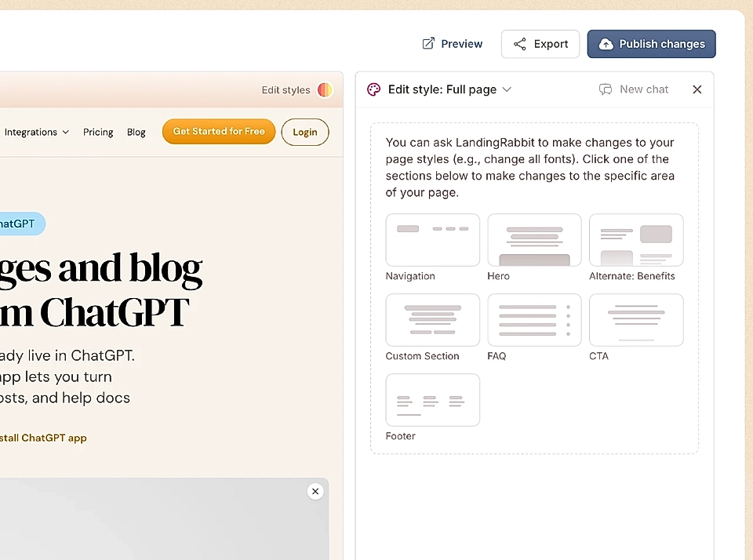Click the palette icon beside Edit style
Viewport: 753px width, 560px height.
(373, 89)
